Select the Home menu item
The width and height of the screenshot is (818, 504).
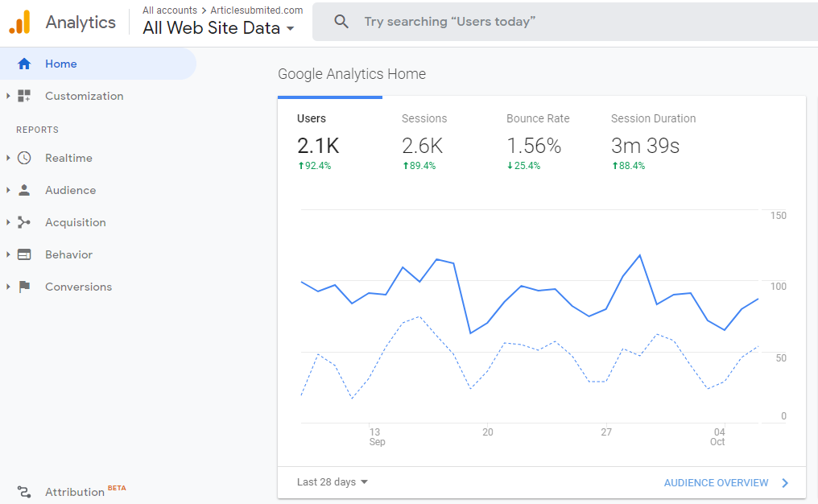[x=98, y=64]
